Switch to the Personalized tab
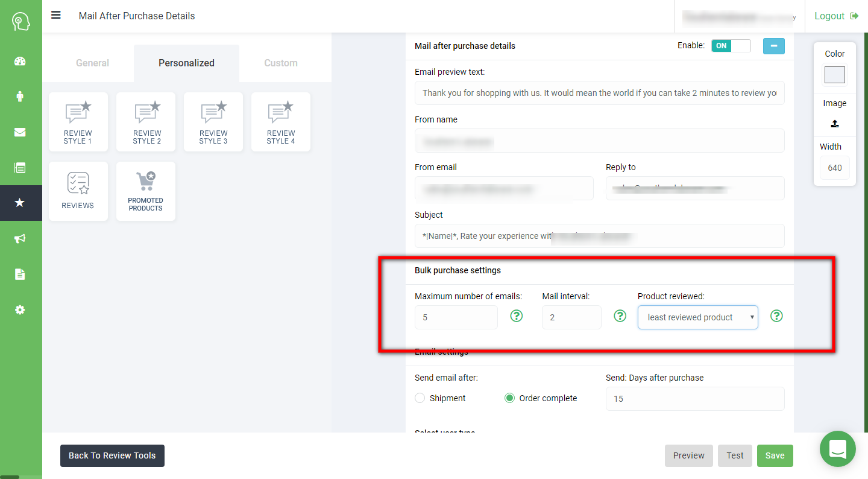This screenshot has height=479, width=868. [186, 63]
